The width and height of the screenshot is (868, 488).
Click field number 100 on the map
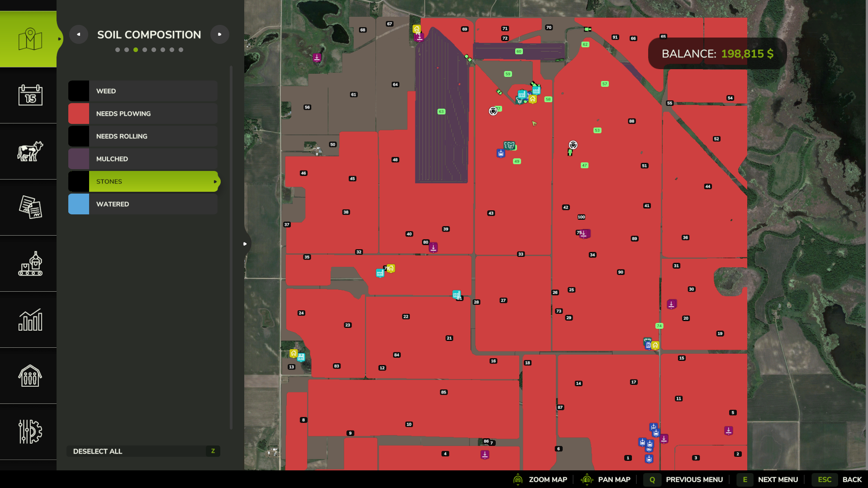581,217
